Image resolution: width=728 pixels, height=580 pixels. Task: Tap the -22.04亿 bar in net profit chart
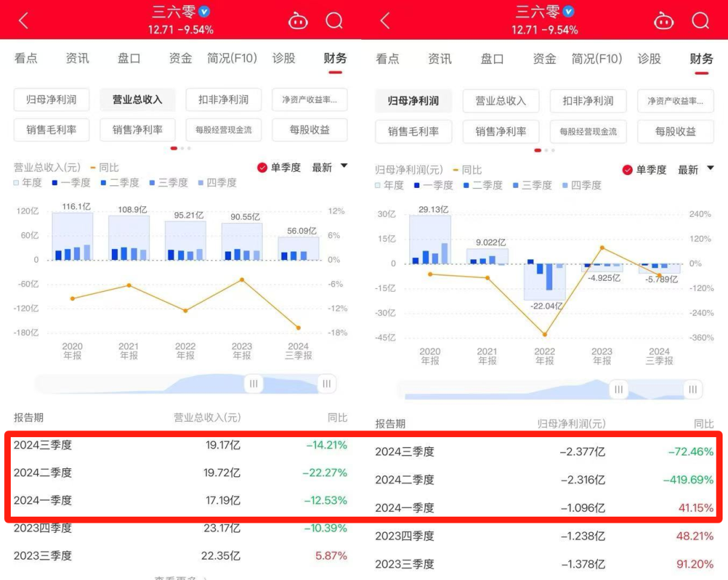coord(545,282)
